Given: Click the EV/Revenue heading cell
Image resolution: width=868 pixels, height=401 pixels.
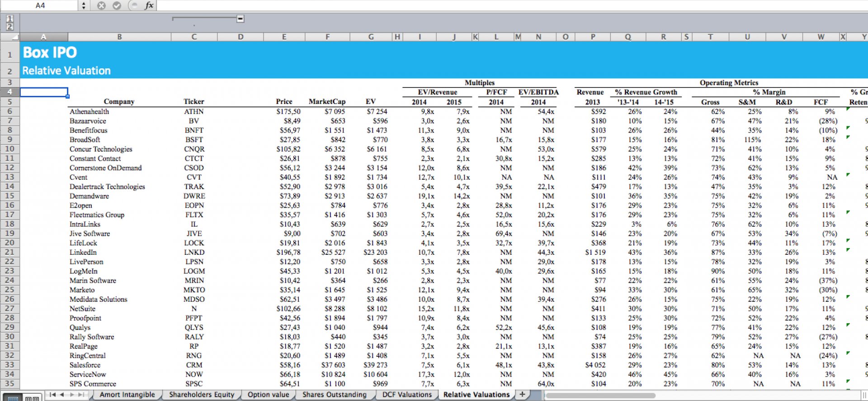Looking at the screenshot, I should point(437,92).
